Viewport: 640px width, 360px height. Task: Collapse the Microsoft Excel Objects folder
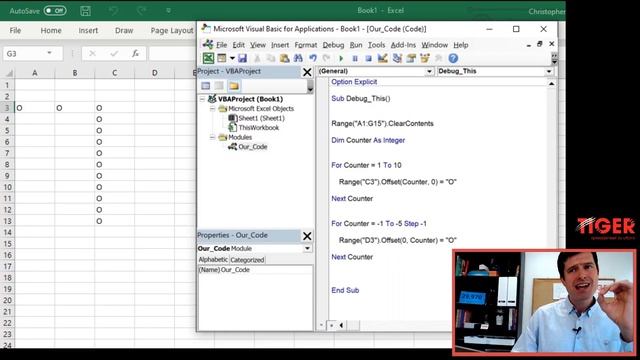tap(212, 109)
